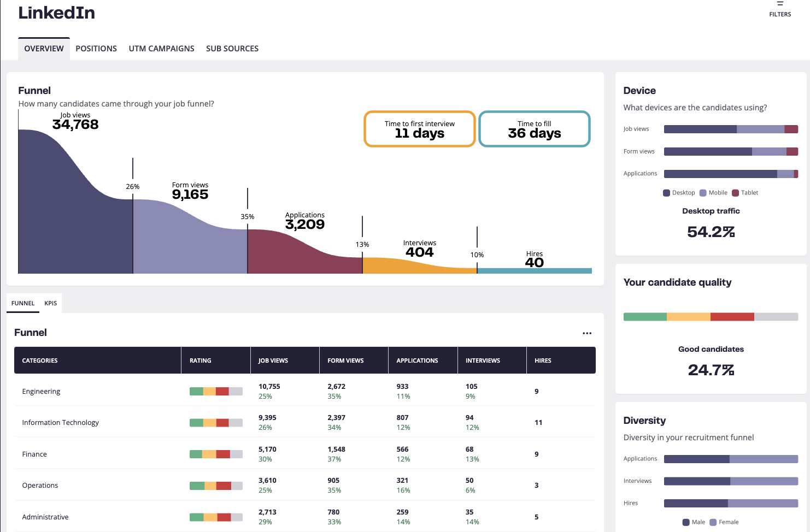
Task: Click the Applications diversity bar
Action: [731, 459]
